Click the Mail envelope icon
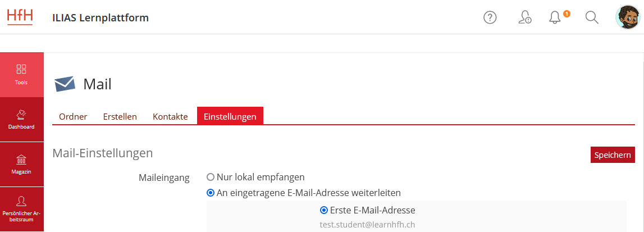644x232 pixels. click(x=65, y=84)
